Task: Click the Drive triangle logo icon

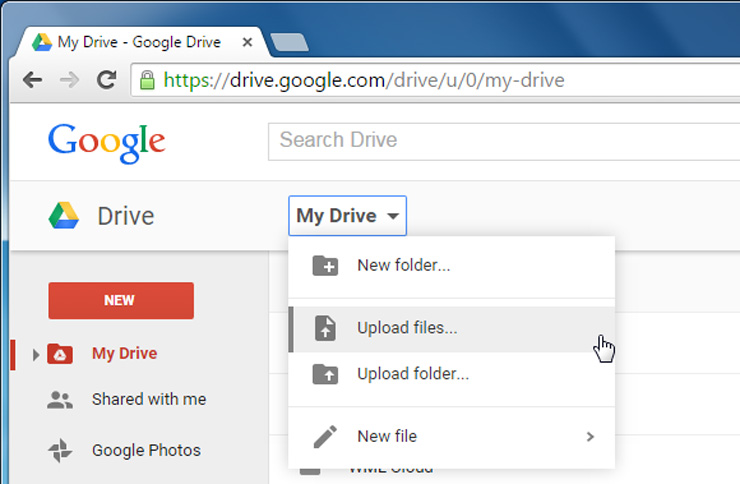Action: coord(64,216)
